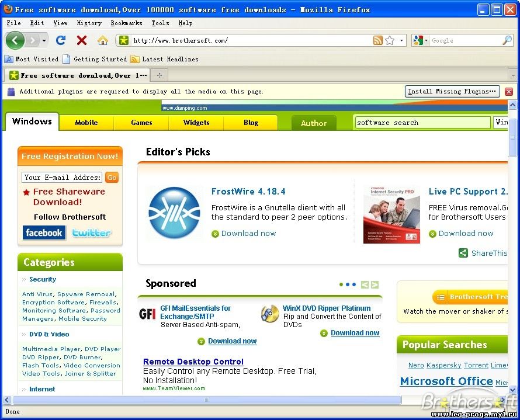Open Brothersoft's Facebook page icon
The image size is (520, 420).
click(44, 232)
